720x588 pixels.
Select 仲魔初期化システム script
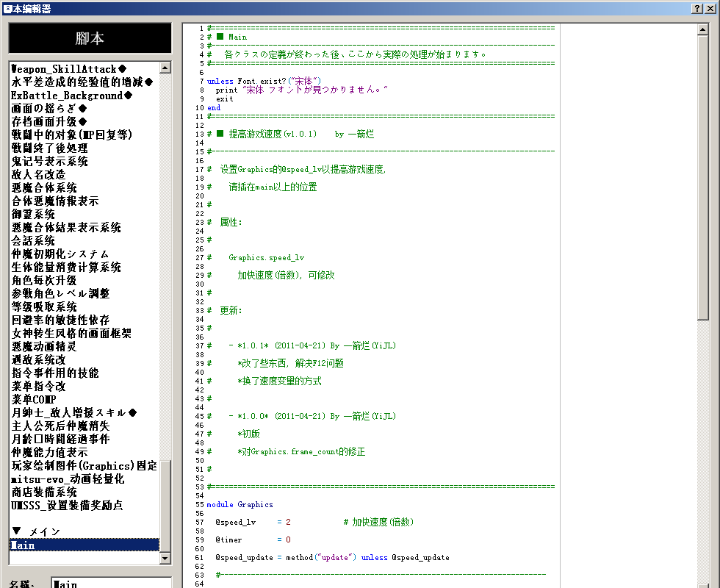point(84,254)
